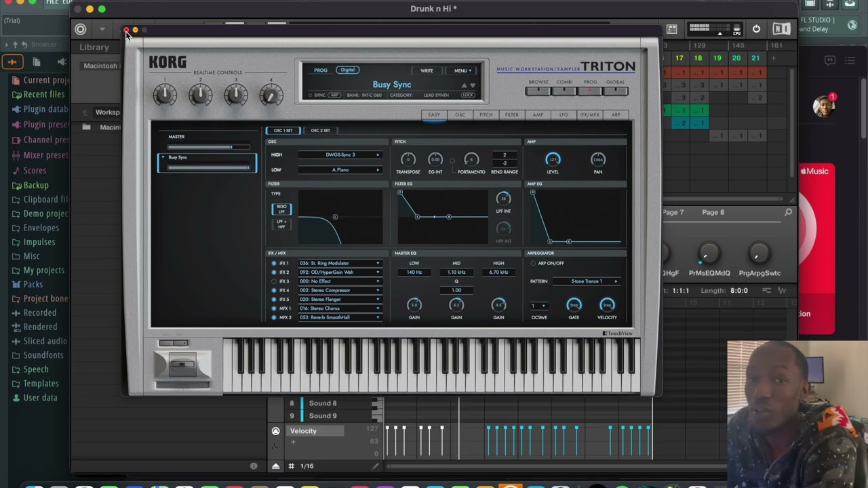Select previous program with up arrow
Viewport: 868px width, 488px height.
click(x=465, y=85)
